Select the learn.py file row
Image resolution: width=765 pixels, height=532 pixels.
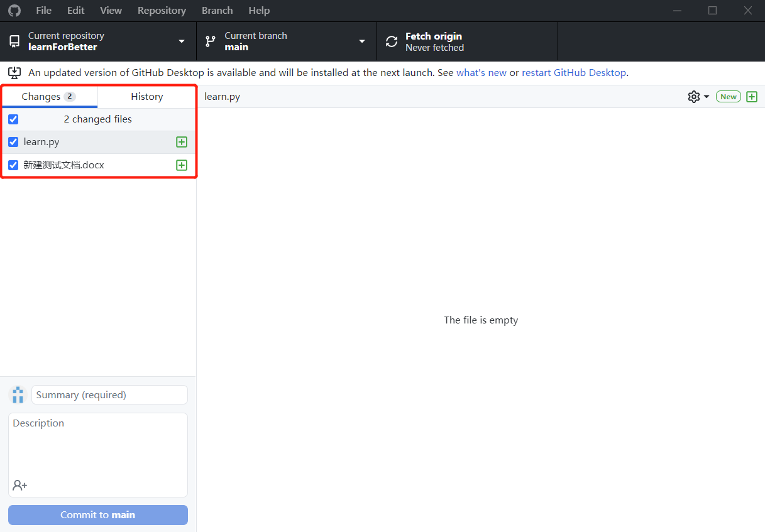pyautogui.click(x=98, y=142)
